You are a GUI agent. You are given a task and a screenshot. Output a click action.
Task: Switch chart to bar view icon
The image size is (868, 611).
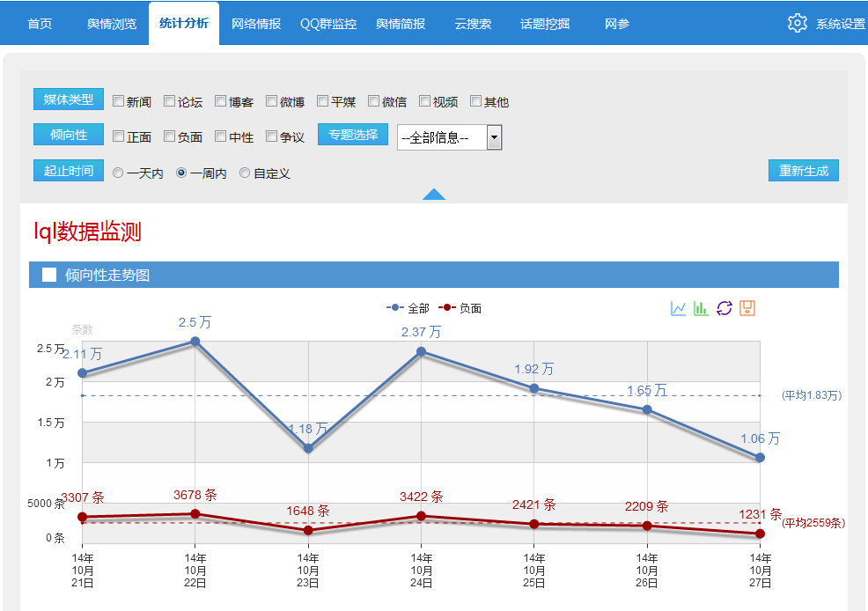701,308
